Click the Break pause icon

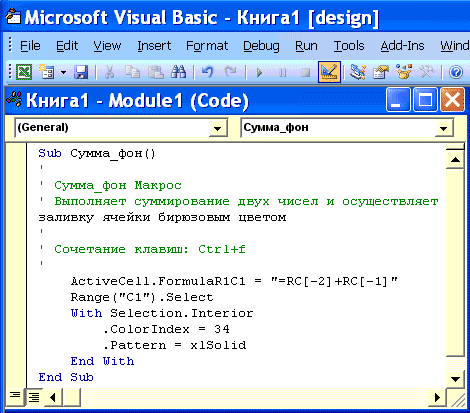282,72
